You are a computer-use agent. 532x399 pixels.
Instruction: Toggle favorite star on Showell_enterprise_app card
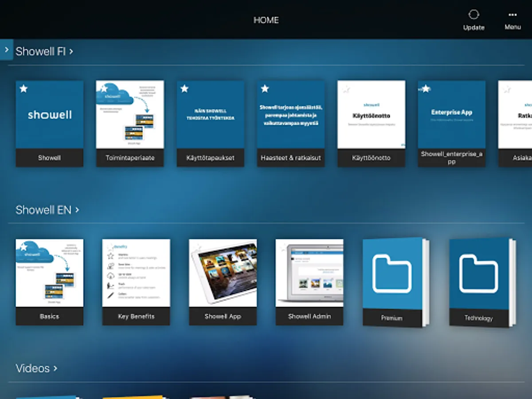point(426,89)
